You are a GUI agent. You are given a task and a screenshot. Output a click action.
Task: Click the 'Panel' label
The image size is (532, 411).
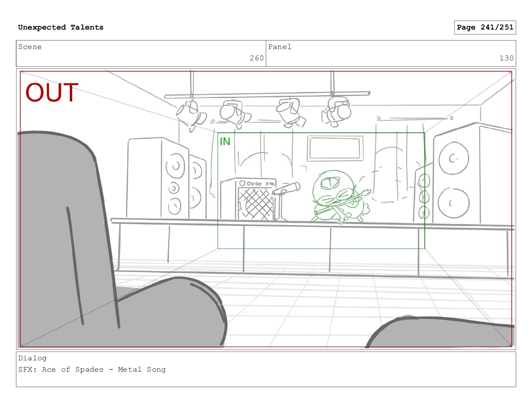click(x=280, y=47)
